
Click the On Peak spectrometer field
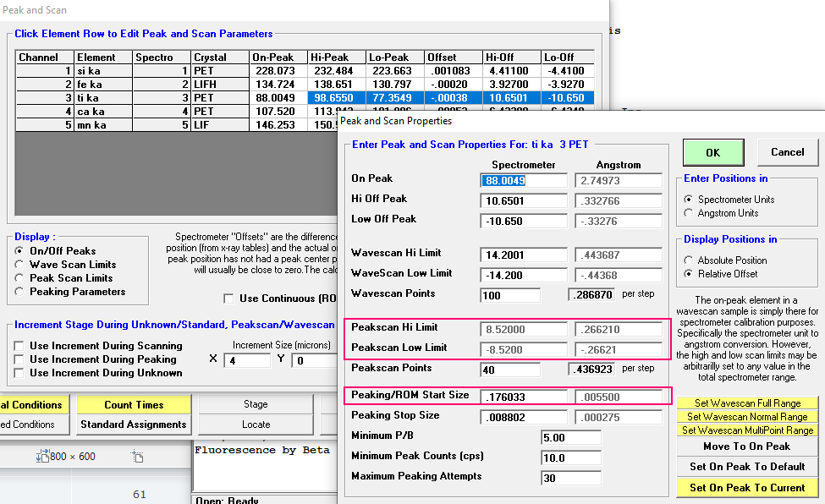(x=523, y=180)
